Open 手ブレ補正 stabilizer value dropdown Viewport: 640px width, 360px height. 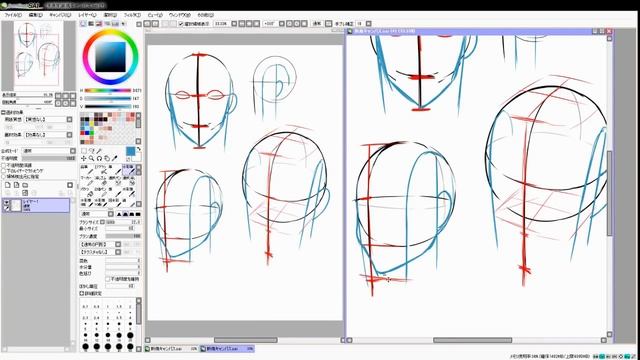pos(369,24)
